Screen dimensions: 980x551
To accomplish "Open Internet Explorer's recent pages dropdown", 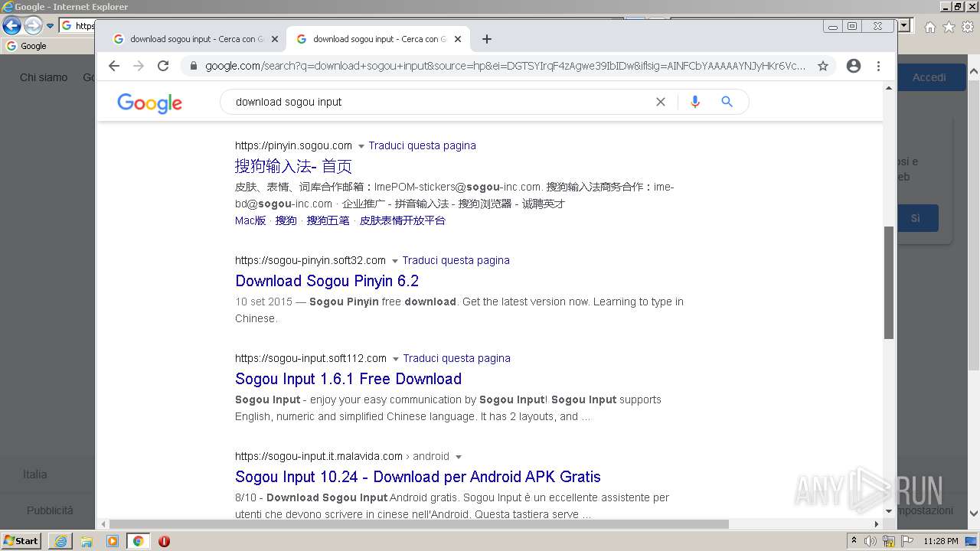I will (x=50, y=25).
